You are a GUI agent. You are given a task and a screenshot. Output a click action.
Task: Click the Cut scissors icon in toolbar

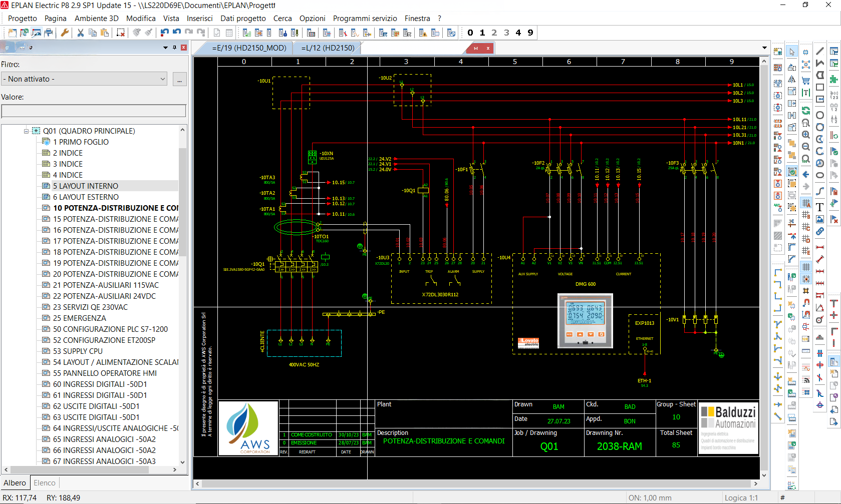pos(80,33)
